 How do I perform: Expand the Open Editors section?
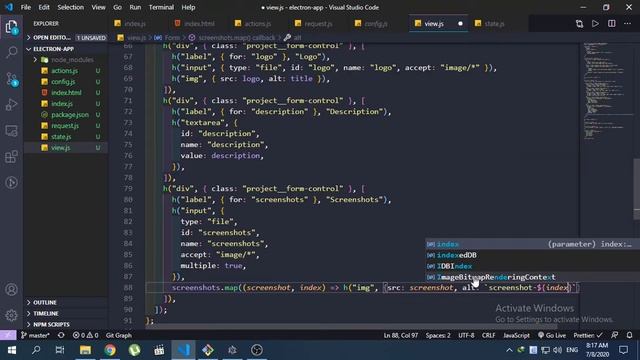[x=66, y=38]
